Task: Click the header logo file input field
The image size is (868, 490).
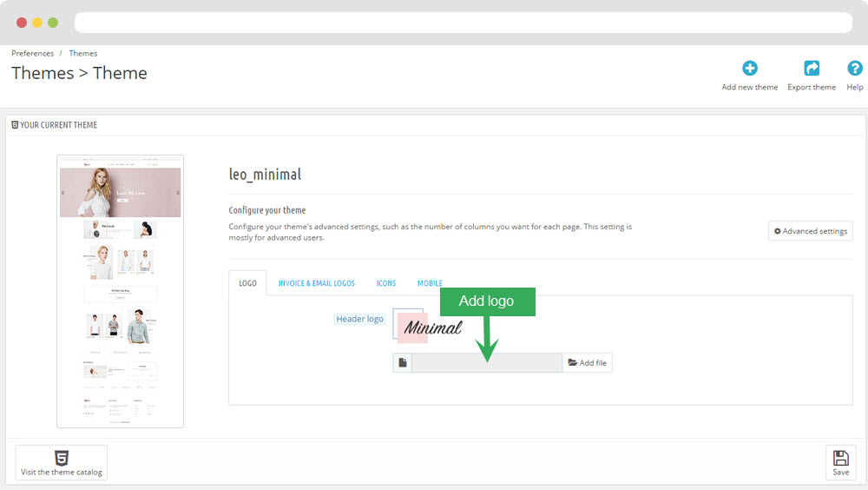Action: coord(486,362)
